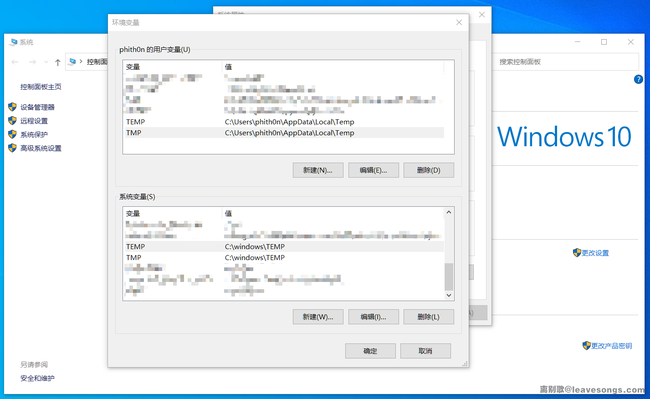Select the system variable TMP row
650x399 pixels.
pos(284,257)
